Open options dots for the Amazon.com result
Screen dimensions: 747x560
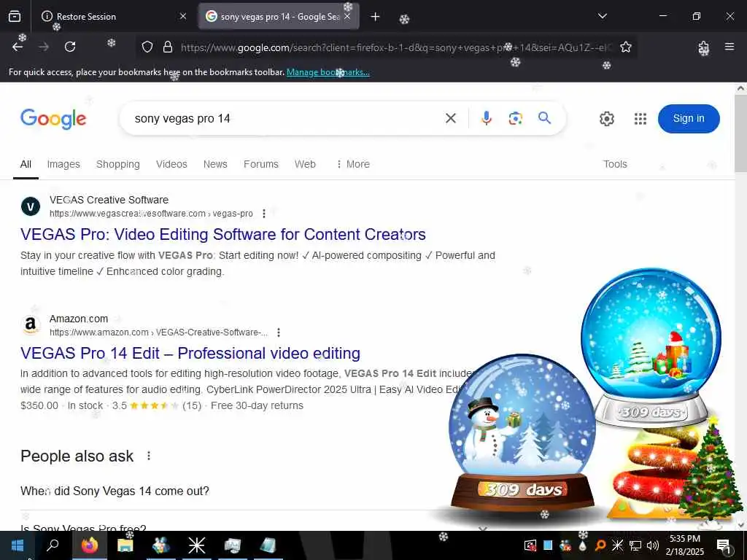(279, 332)
